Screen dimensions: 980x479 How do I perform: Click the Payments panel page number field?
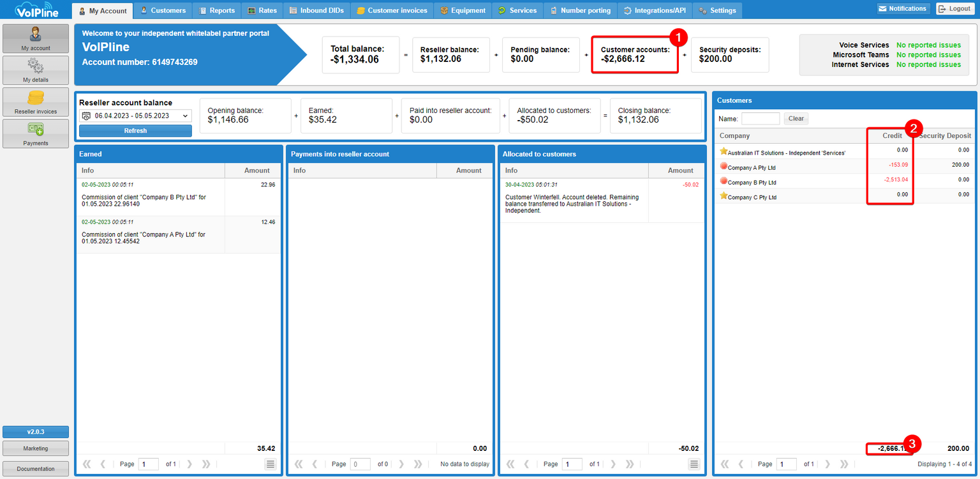pos(360,464)
